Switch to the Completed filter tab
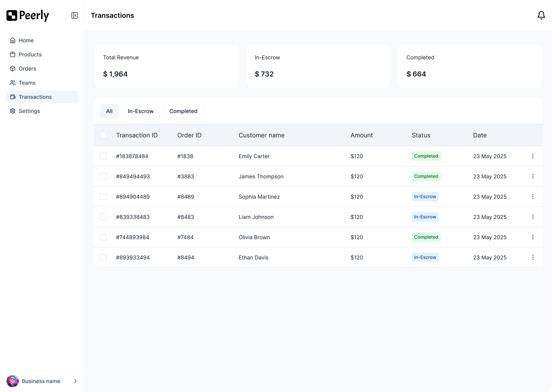 coord(183,111)
